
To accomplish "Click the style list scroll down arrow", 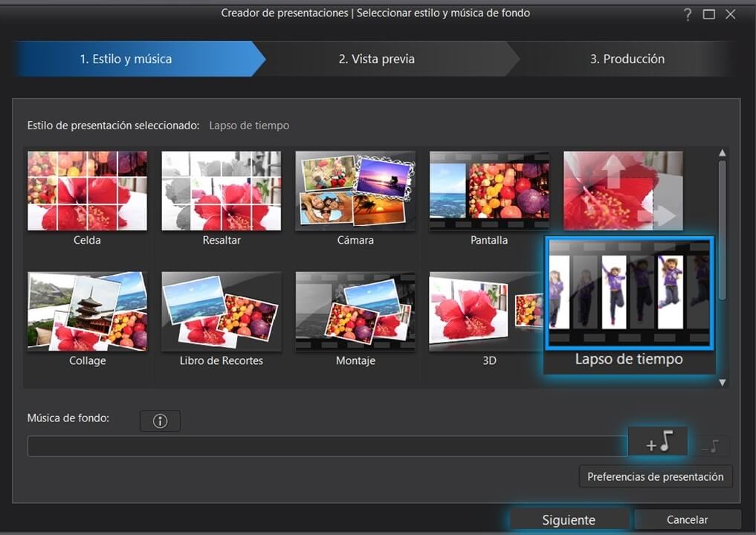I will point(723,383).
